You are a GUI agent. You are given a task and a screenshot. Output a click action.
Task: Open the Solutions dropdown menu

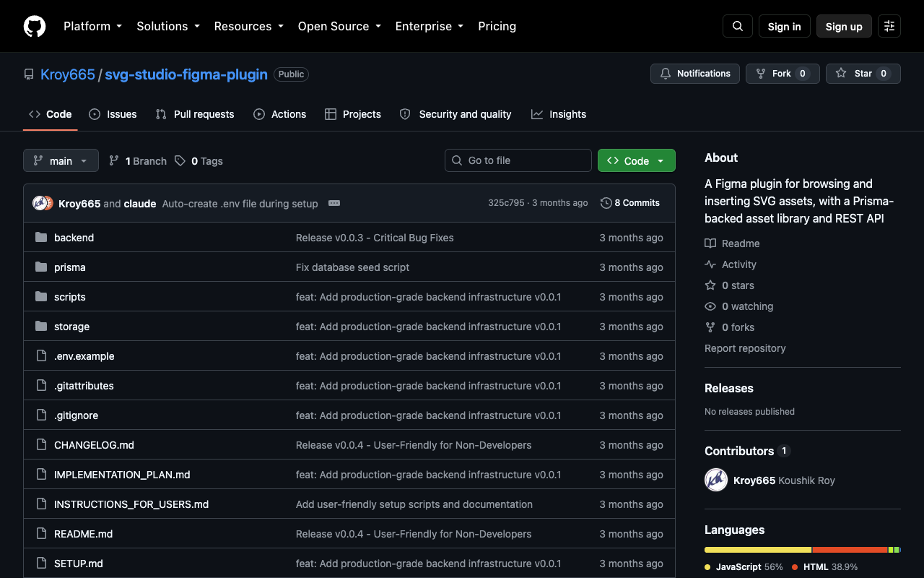[x=168, y=26]
